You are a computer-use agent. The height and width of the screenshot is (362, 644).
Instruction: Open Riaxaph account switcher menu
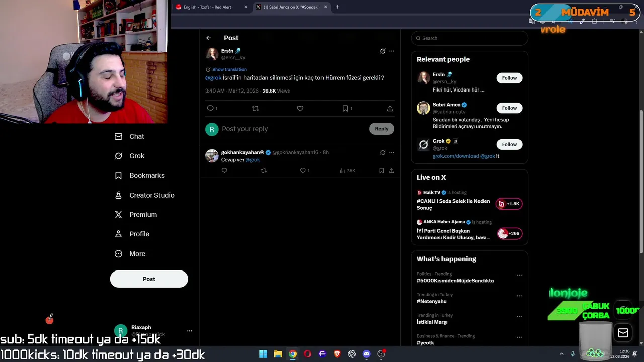click(152, 331)
